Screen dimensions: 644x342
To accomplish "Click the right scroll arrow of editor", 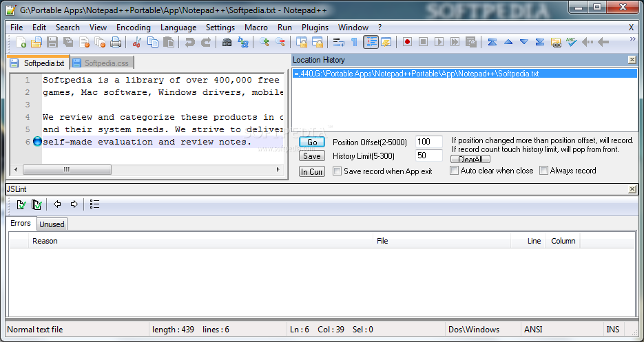I will [278, 169].
